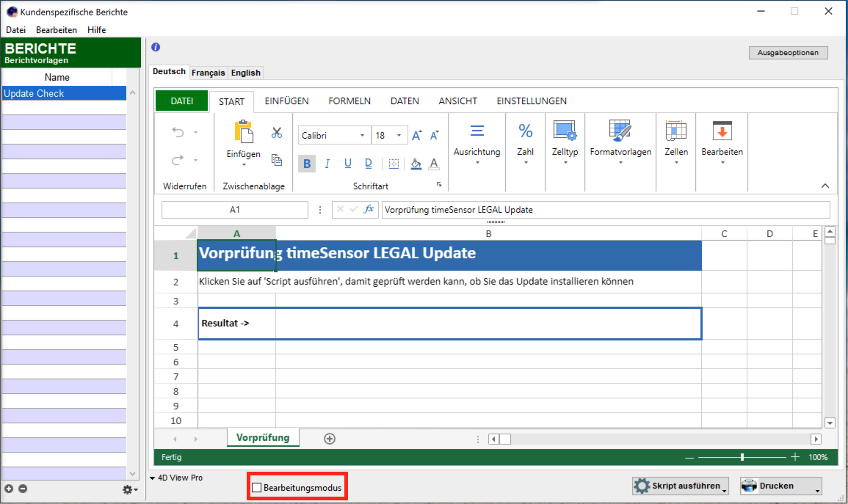Click the Skript ausführen button
This screenshot has width=848, height=504.
click(x=681, y=486)
